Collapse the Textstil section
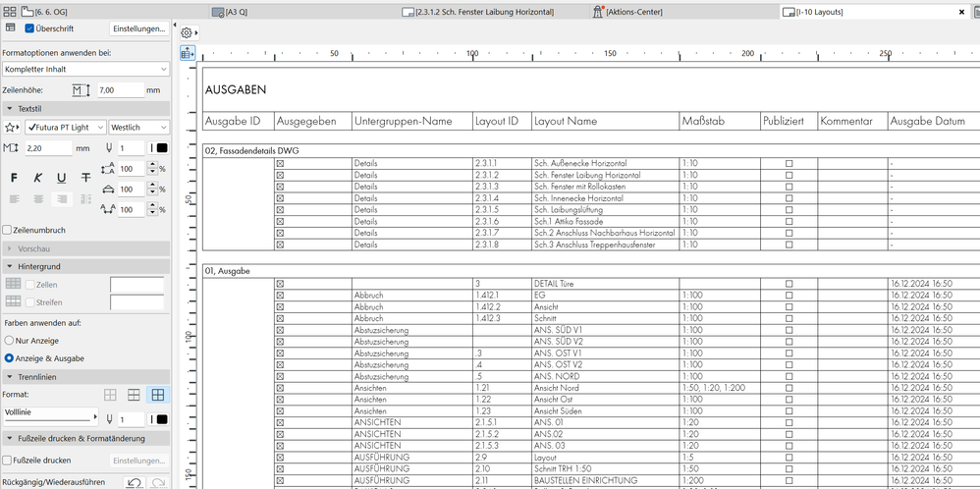Viewport: 980px width, 489px height. (x=85, y=109)
